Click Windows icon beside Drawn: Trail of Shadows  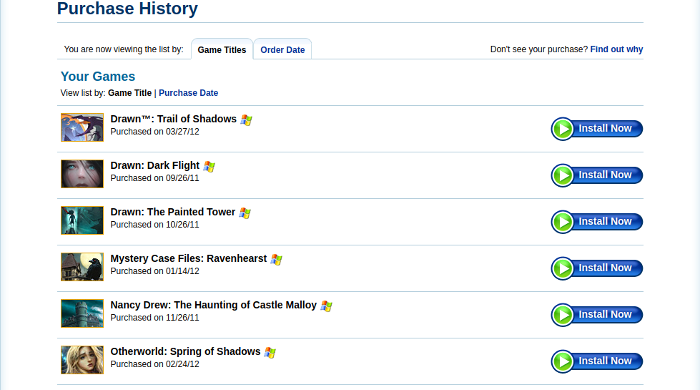click(246, 120)
